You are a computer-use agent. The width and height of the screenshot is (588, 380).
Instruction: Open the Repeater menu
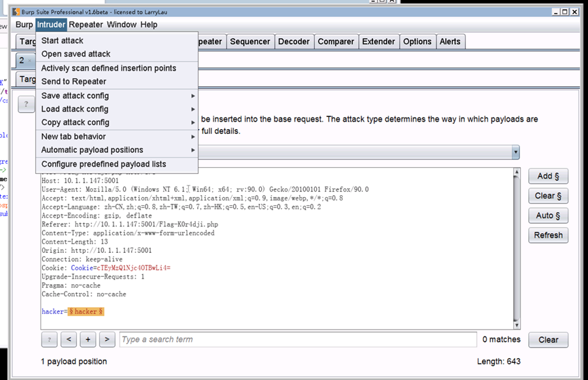pyautogui.click(x=86, y=24)
